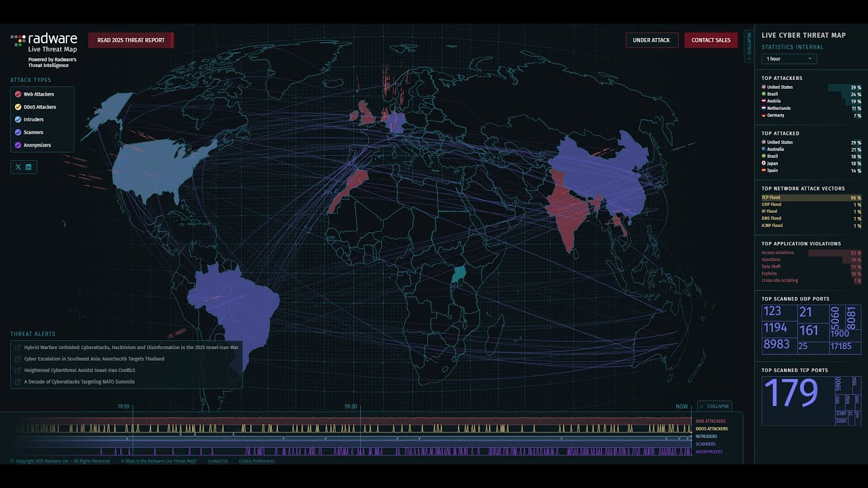Select Intruders in the timeline legend

pyautogui.click(x=706, y=436)
